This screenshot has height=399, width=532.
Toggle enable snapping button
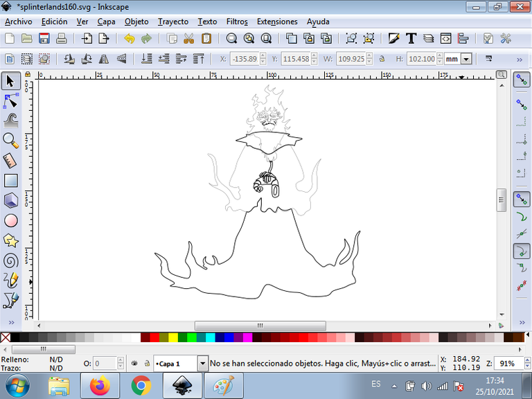click(x=522, y=80)
